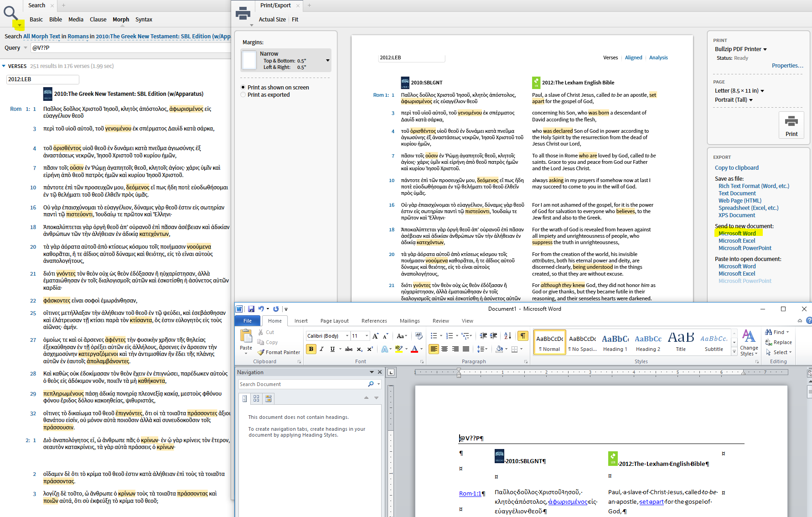Click the 'Aligned' view link
Screen dimensions: 812x517
(x=633, y=57)
